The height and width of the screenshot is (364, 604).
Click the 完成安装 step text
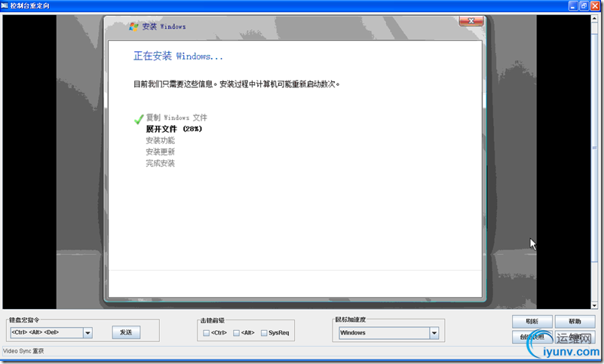click(x=161, y=164)
